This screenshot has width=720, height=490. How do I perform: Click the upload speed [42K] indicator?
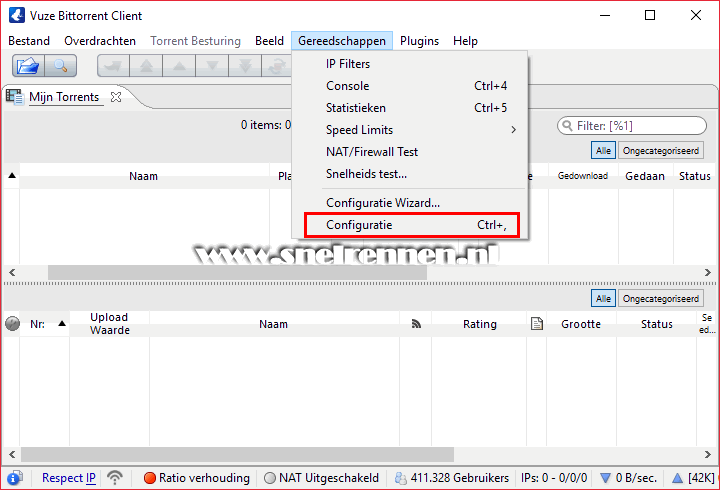pos(693,478)
